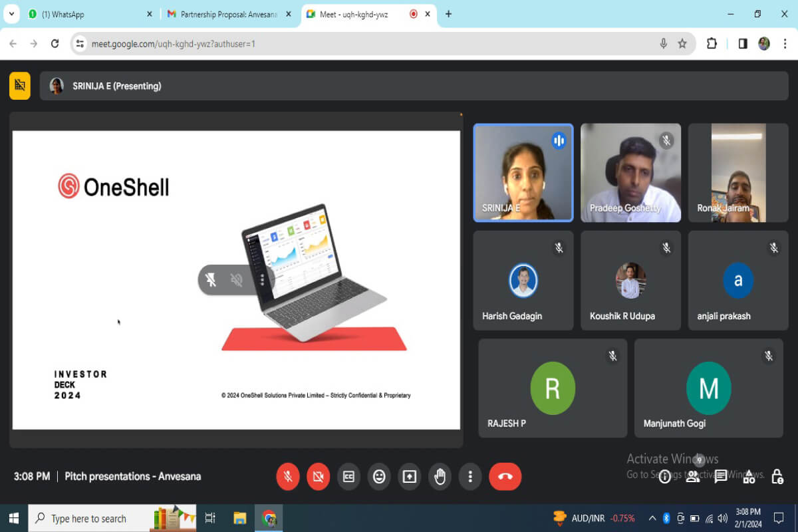This screenshot has height=532, width=798.
Task: Open Meet's more options menu in call bar
Action: click(x=470, y=477)
